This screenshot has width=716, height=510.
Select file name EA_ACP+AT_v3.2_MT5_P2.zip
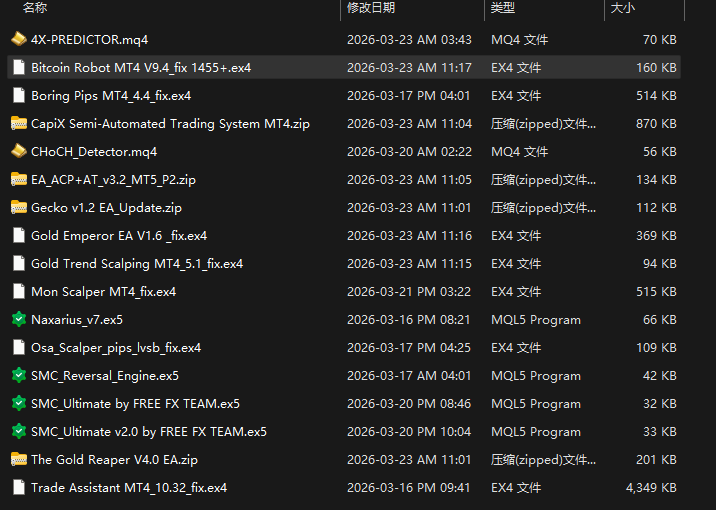pyautogui.click(x=113, y=180)
